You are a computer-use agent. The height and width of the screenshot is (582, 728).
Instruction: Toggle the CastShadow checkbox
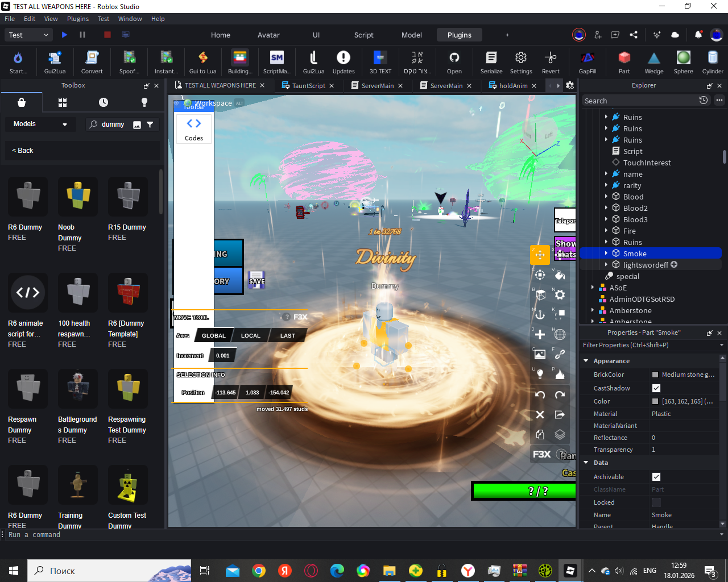[x=656, y=388]
